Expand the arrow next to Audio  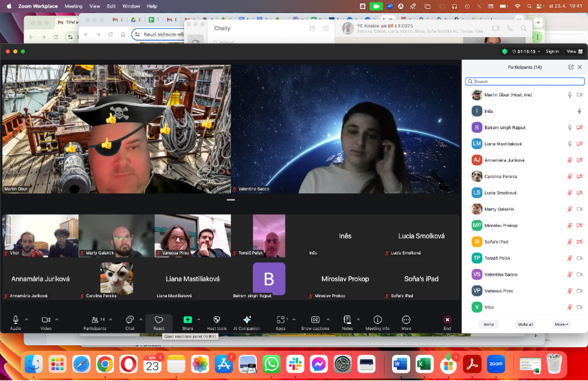[x=27, y=319]
